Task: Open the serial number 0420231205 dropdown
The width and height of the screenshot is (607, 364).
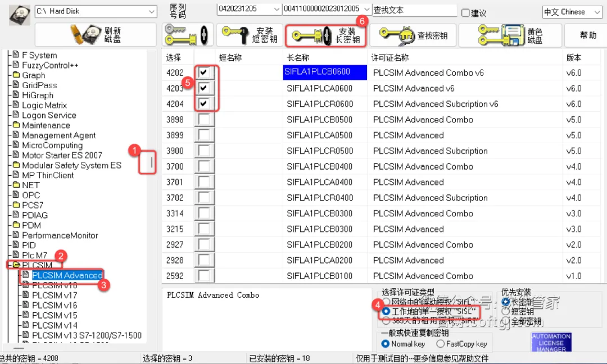Action: click(249, 9)
